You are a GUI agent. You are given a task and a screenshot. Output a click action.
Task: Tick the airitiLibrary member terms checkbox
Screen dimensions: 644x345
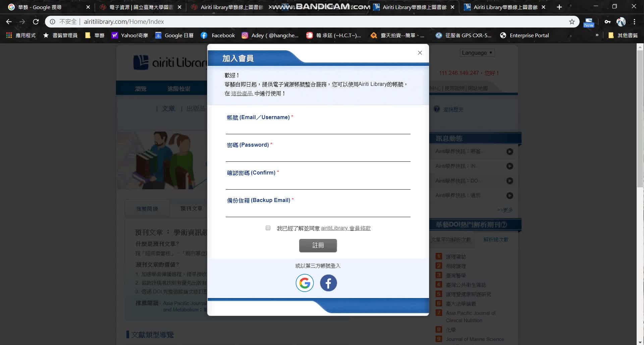[268, 228]
